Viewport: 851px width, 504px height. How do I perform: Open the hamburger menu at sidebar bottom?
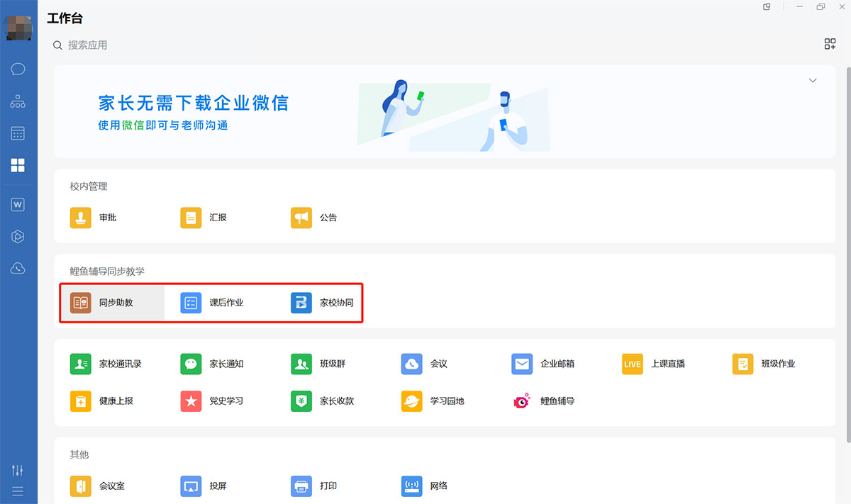pos(18,491)
